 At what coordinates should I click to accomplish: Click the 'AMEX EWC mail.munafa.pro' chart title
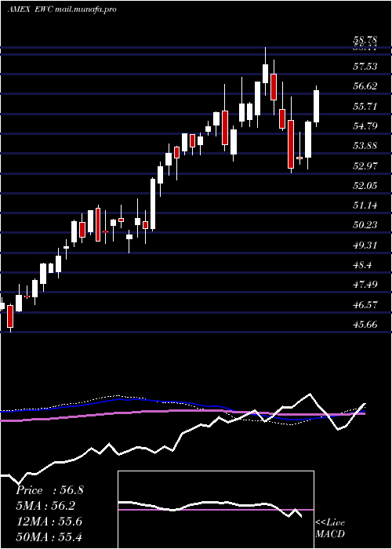[x=62, y=9]
